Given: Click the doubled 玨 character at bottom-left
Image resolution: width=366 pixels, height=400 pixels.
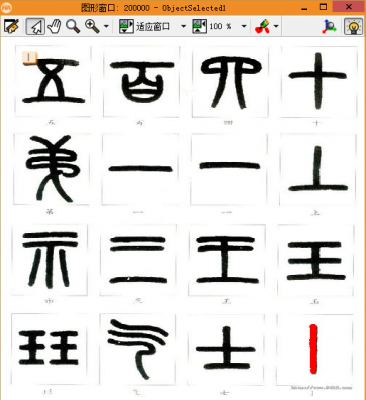Looking at the screenshot, I should 48,348.
